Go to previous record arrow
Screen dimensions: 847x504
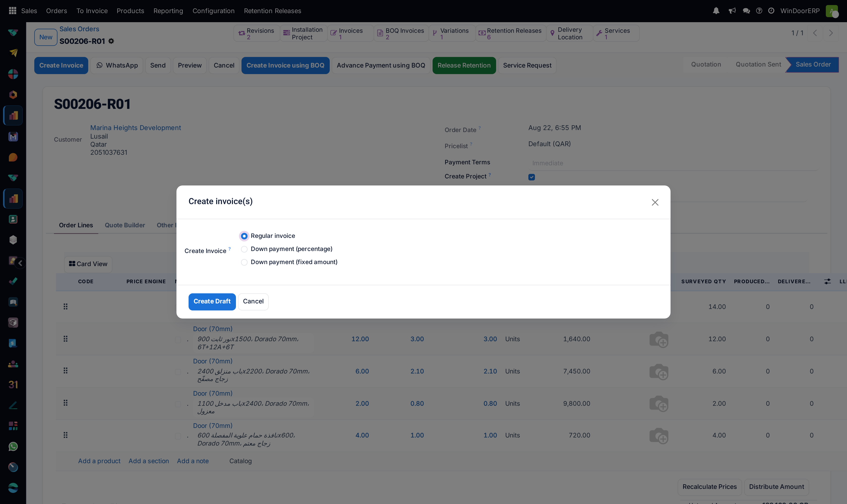pos(815,33)
